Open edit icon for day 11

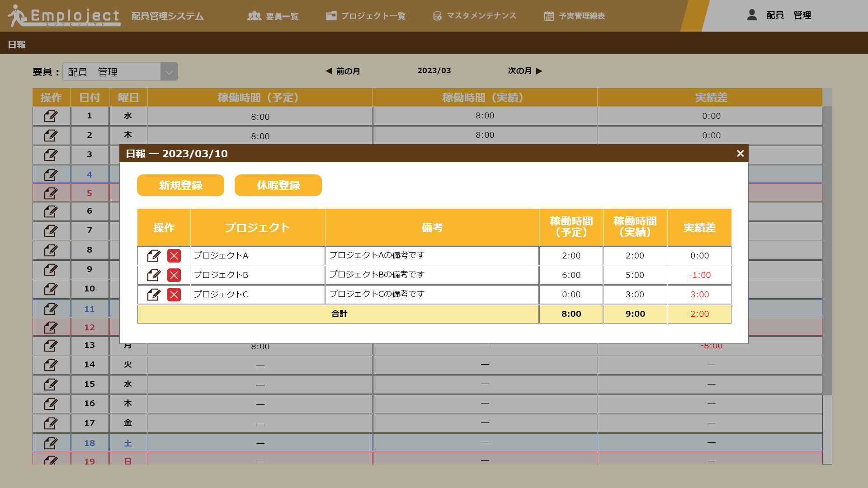[51, 309]
